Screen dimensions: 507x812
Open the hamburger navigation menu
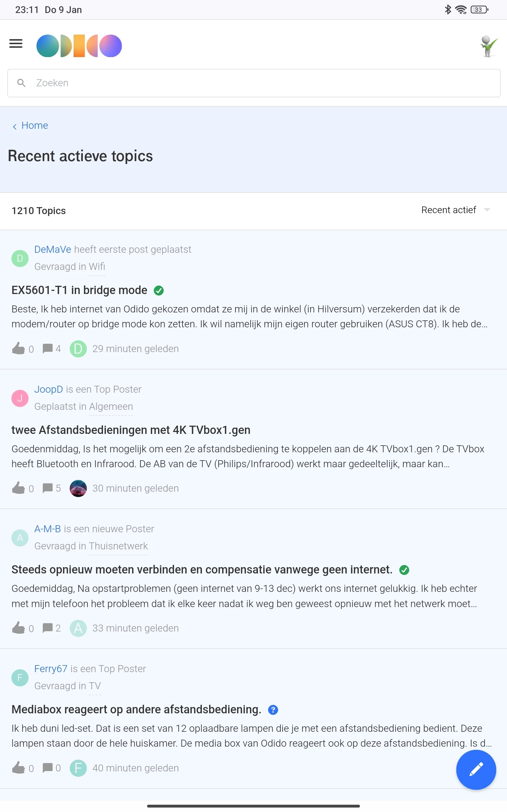coord(16,44)
